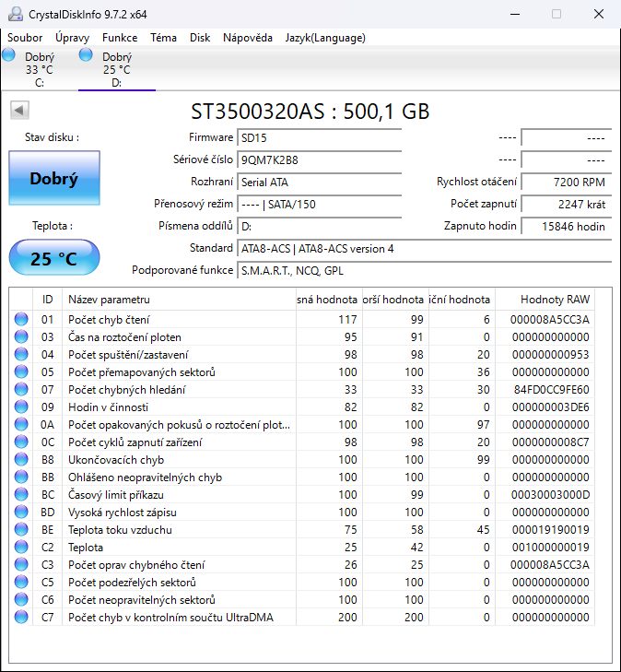Open the Nápověda menu

click(x=248, y=38)
